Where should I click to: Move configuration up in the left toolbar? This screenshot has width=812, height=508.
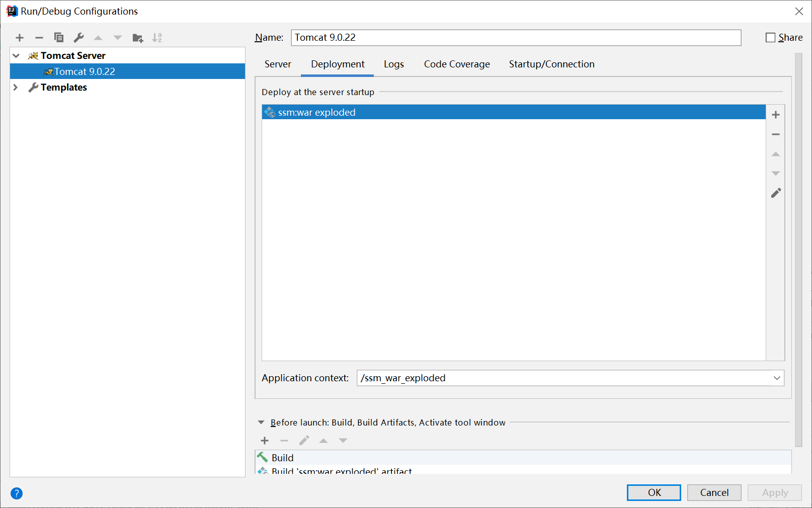98,38
